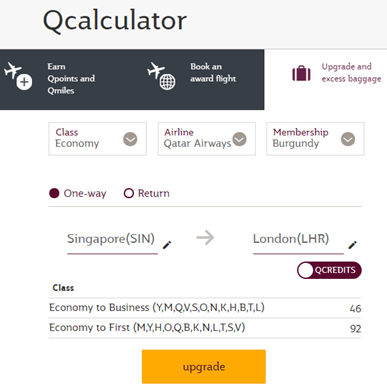Click the orange upgrade button
The height and width of the screenshot is (387, 387).
tap(204, 367)
